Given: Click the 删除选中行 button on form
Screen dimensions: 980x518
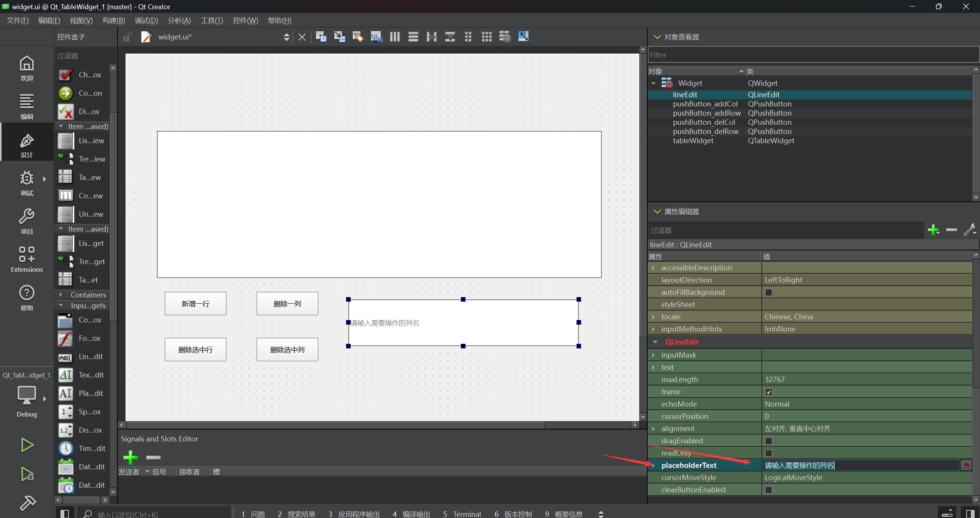Looking at the screenshot, I should (196, 350).
